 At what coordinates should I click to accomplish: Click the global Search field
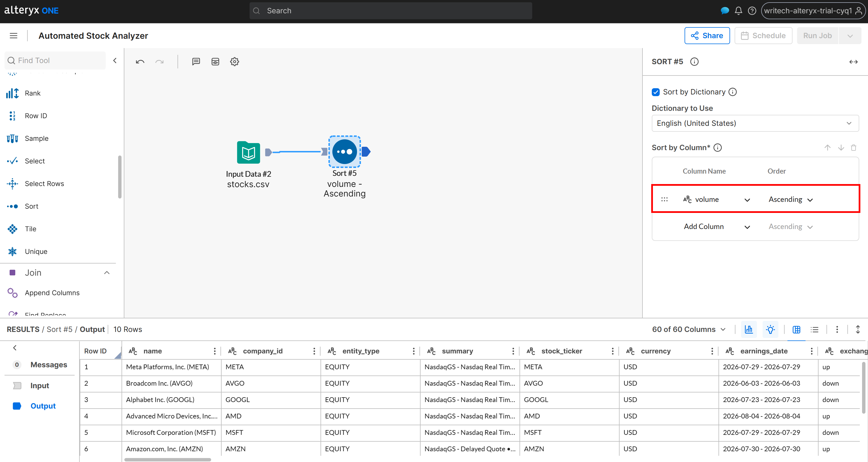coord(391,11)
